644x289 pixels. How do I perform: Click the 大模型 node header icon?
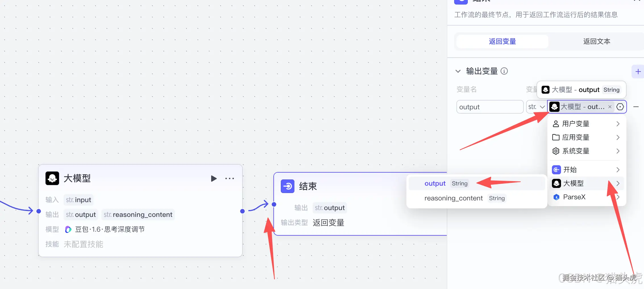52,178
